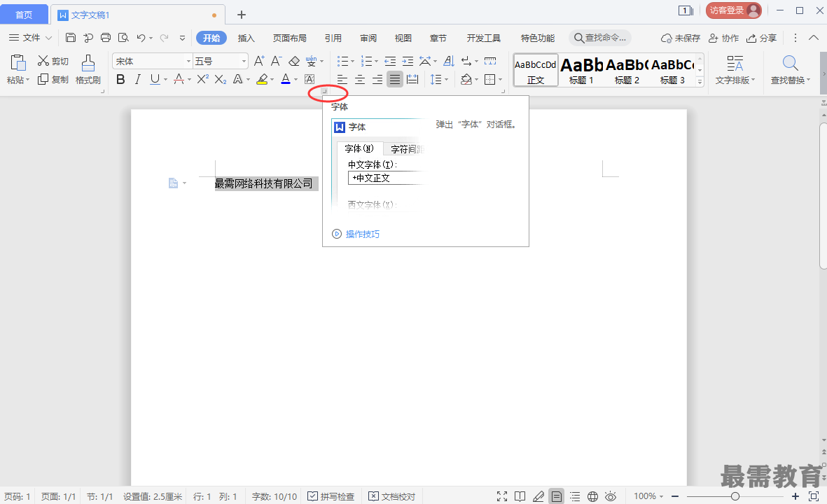The image size is (827, 504).
Task: Apply the 标题 1 heading style
Action: 581,70
